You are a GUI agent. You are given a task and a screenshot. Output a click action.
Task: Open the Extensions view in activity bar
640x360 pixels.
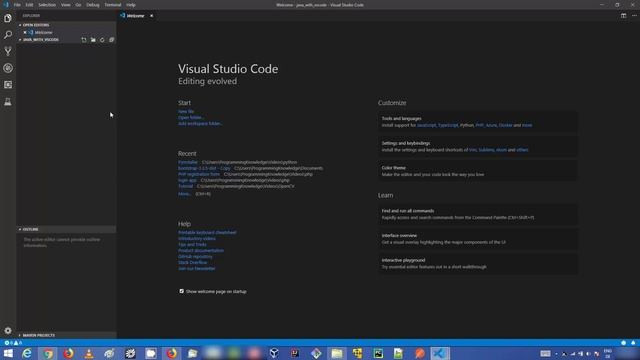[x=8, y=85]
